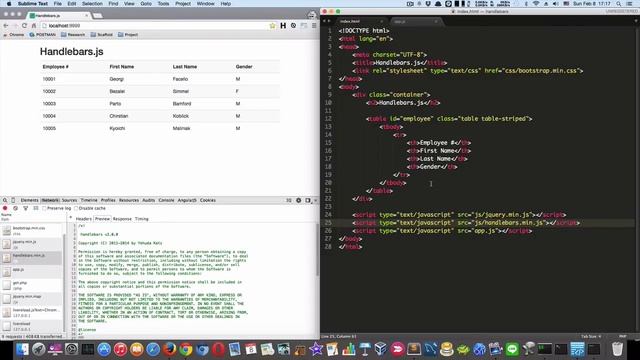This screenshot has height=360, width=640.
Task: Open the Goto menu
Action: pos(146,4)
